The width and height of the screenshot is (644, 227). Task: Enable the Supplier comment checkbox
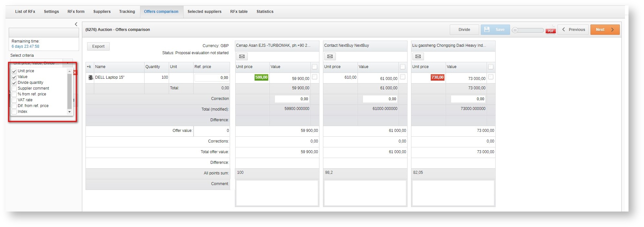tap(14, 89)
